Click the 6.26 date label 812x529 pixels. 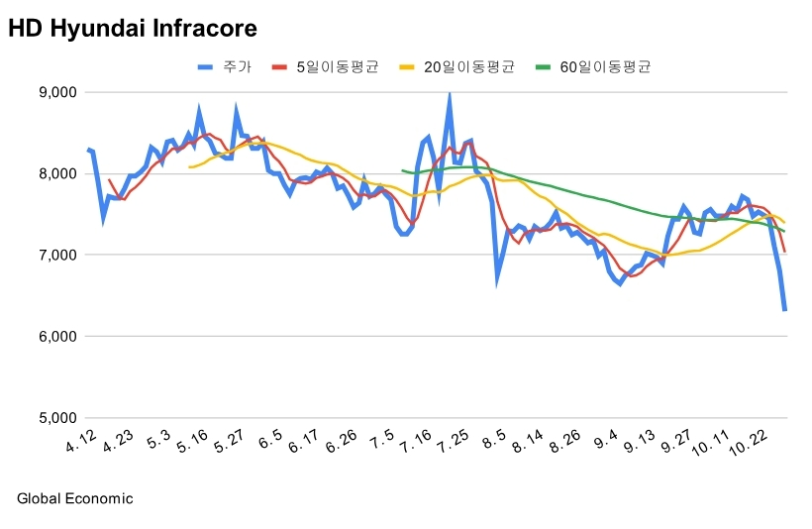click(342, 442)
